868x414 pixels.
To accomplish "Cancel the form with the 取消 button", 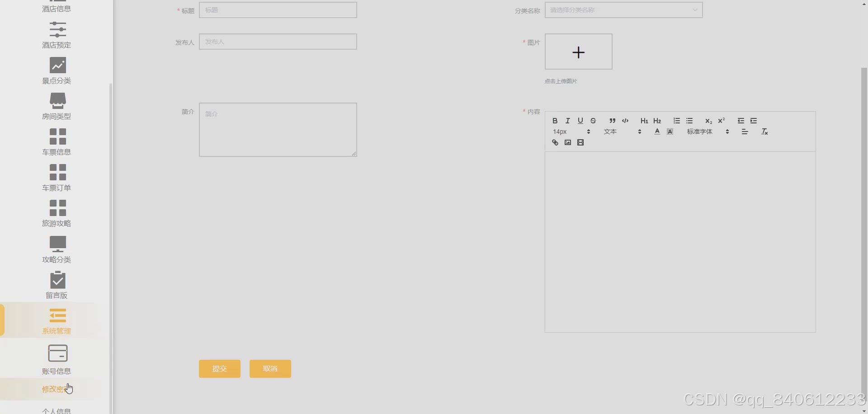I will (270, 369).
